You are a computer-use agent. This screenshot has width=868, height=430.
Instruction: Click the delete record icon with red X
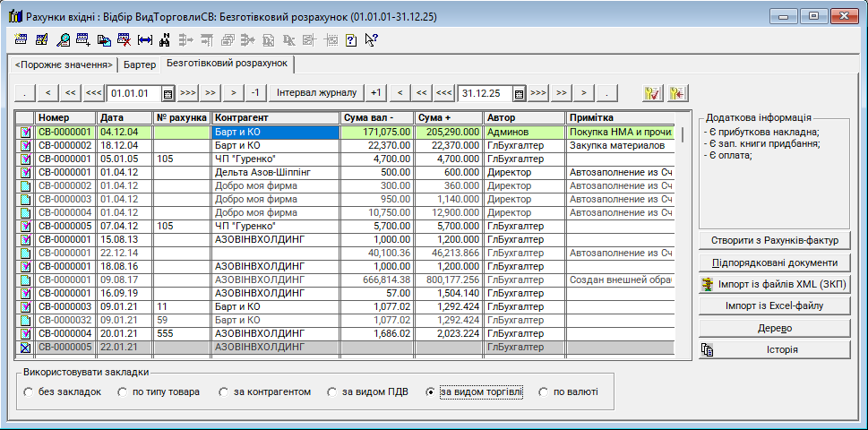tap(125, 40)
